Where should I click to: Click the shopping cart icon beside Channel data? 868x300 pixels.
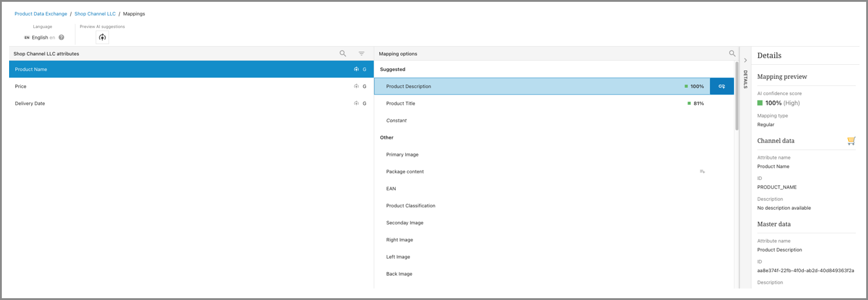pyautogui.click(x=851, y=141)
